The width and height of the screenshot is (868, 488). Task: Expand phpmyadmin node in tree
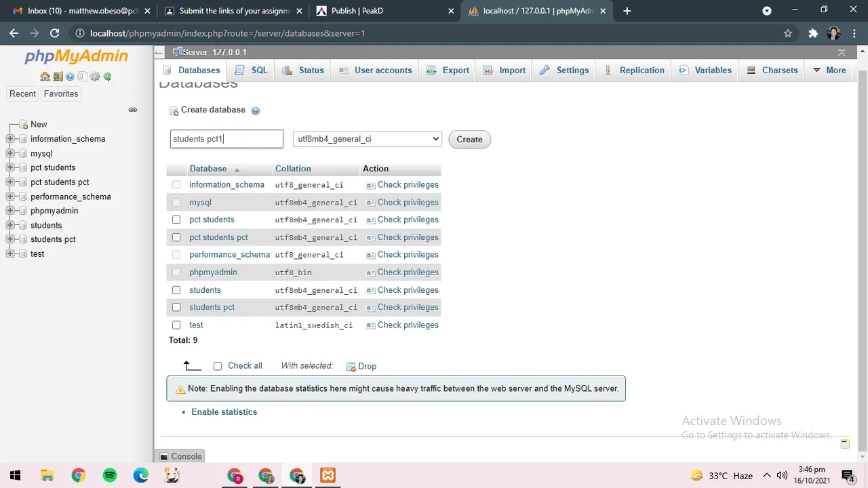9,211
